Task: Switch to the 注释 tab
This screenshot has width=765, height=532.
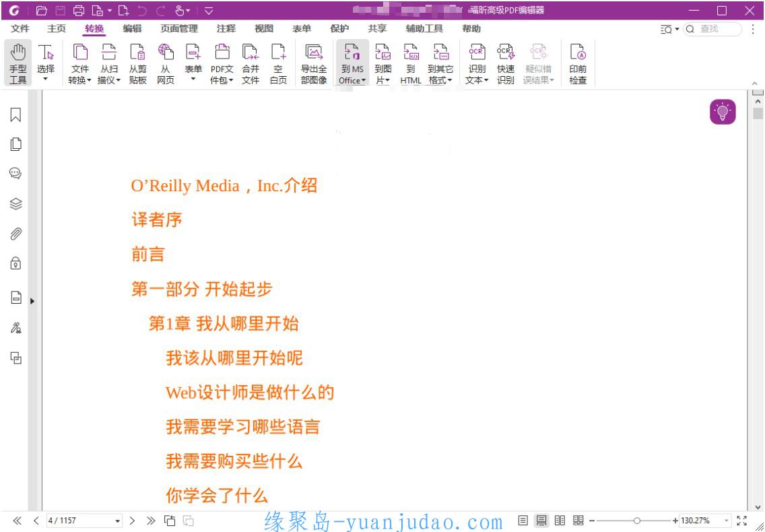Action: click(x=226, y=29)
